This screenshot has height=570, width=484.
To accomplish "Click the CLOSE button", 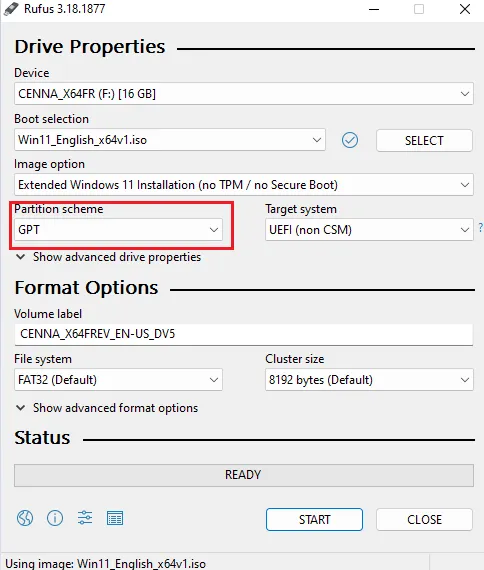I will (424, 519).
